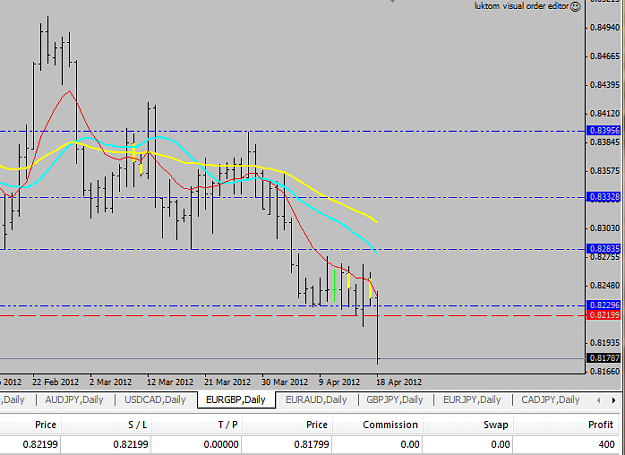Select the red 0.82199 stop-loss price label
Screen dimensions: 625x455
(x=604, y=315)
